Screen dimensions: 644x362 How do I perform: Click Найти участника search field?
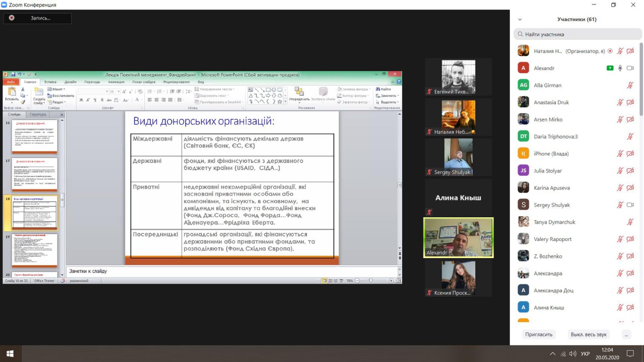pyautogui.click(x=578, y=34)
